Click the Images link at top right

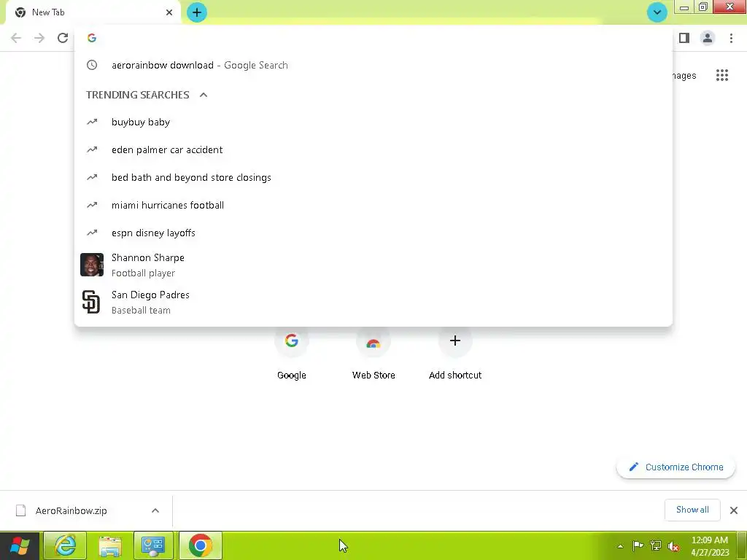point(684,76)
